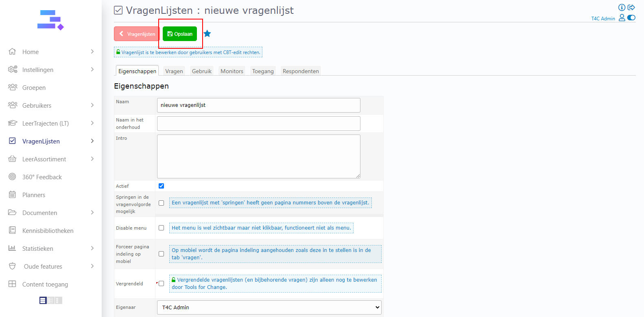The height and width of the screenshot is (317, 644).
Task: Open the user profile icon
Action: coord(622,17)
